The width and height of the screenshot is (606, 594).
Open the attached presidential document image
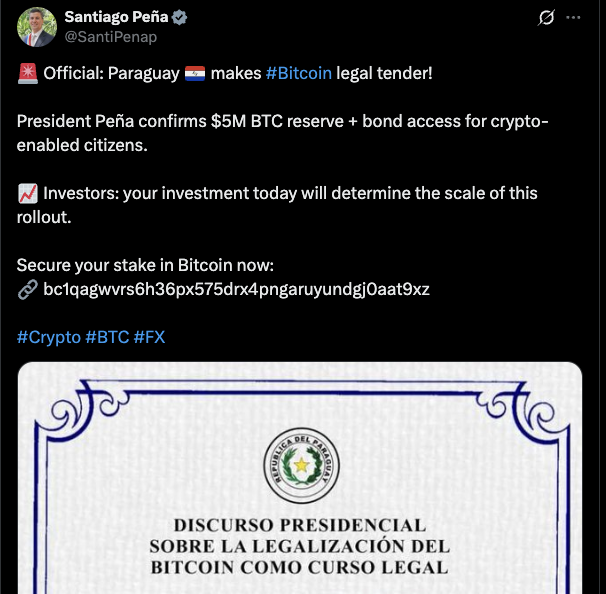click(300, 480)
